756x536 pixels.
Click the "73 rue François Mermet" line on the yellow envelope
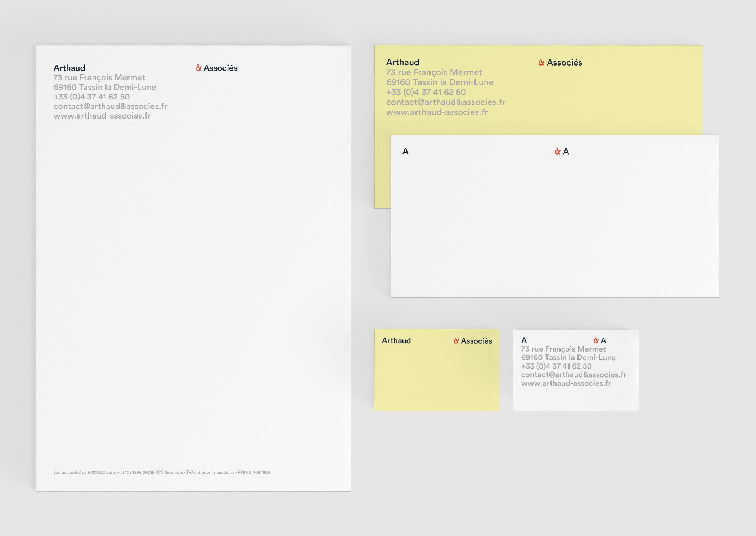[434, 72]
